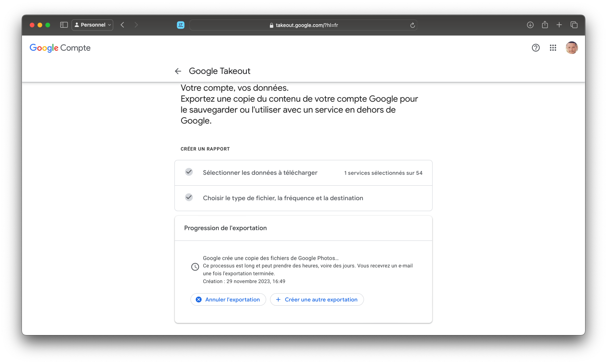
Task: Click the takeout.google.com address bar
Action: [303, 25]
